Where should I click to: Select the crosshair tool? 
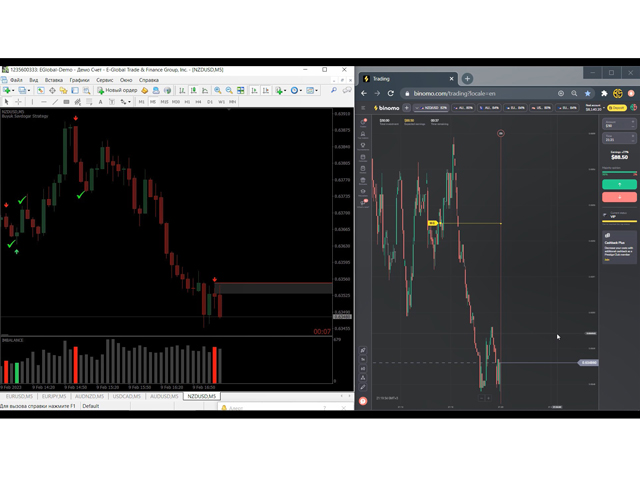[18, 102]
